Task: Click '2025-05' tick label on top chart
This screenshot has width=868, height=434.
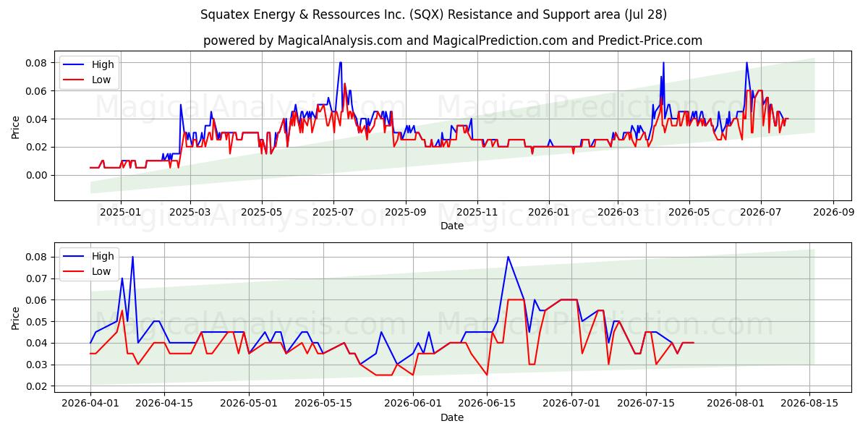Action: [261, 213]
